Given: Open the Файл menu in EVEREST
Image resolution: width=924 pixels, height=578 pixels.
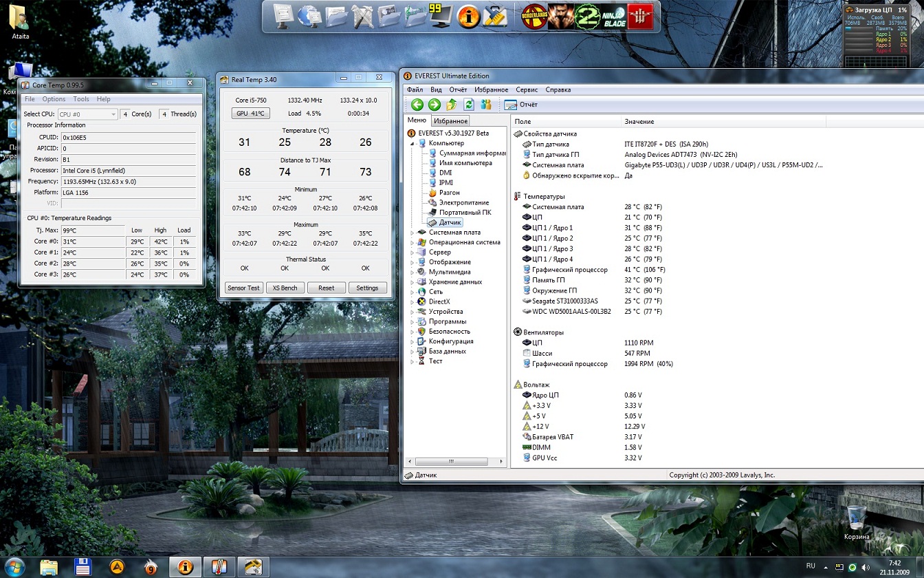Looking at the screenshot, I should coord(415,89).
